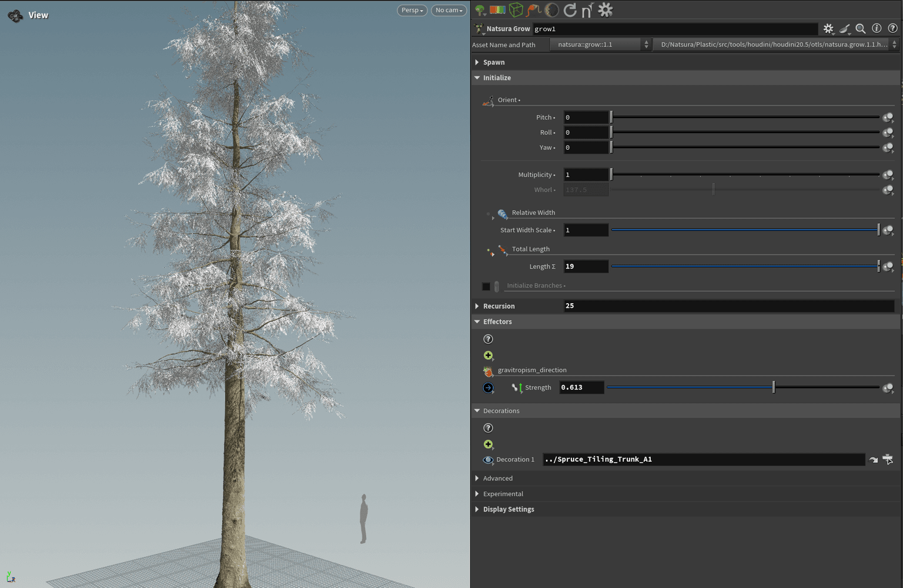This screenshot has width=903, height=588.
Task: Open the Natsura Grow gear menu
Action: (x=828, y=28)
